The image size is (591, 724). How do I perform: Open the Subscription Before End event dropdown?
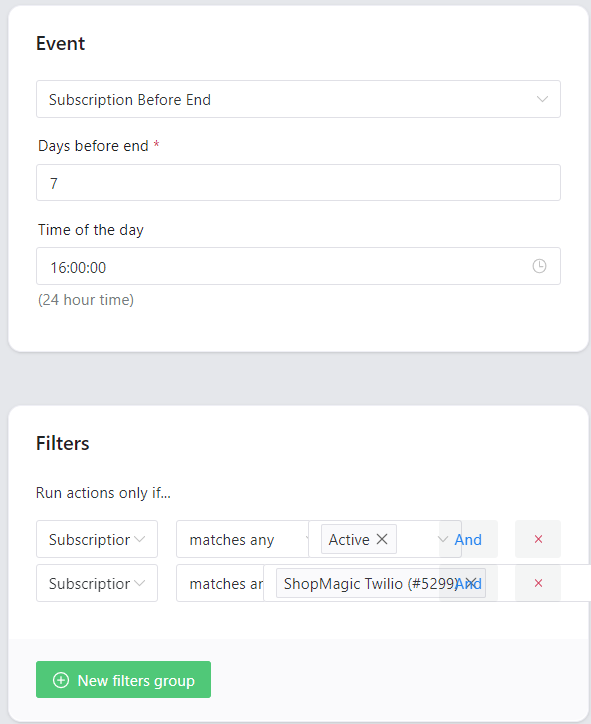[x=298, y=99]
